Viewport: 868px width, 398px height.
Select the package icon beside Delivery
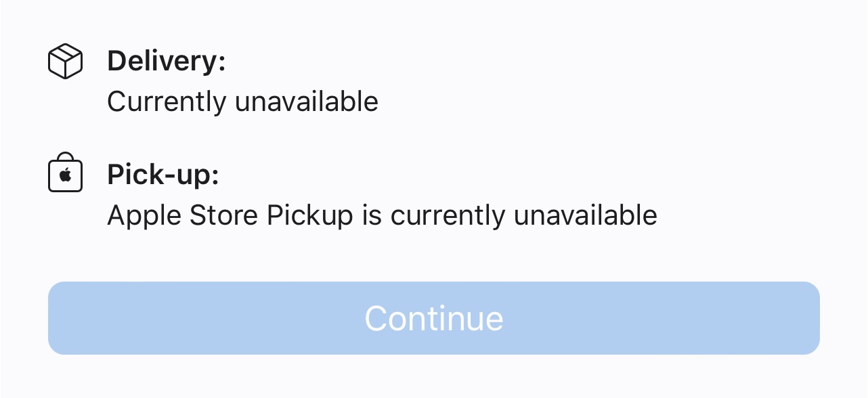[65, 62]
